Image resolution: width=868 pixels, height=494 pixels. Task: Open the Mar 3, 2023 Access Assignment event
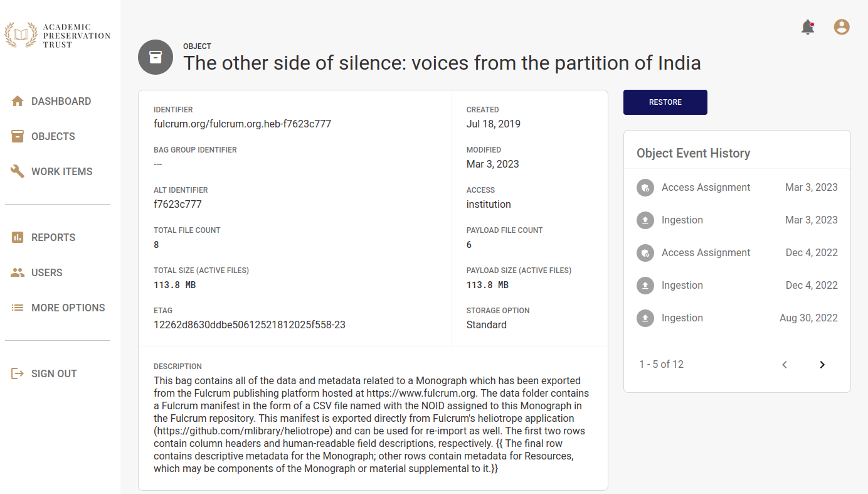pyautogui.click(x=706, y=188)
